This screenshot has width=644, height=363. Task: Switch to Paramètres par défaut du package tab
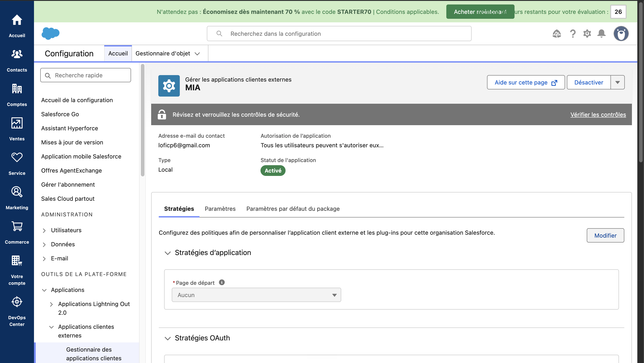[293, 209]
